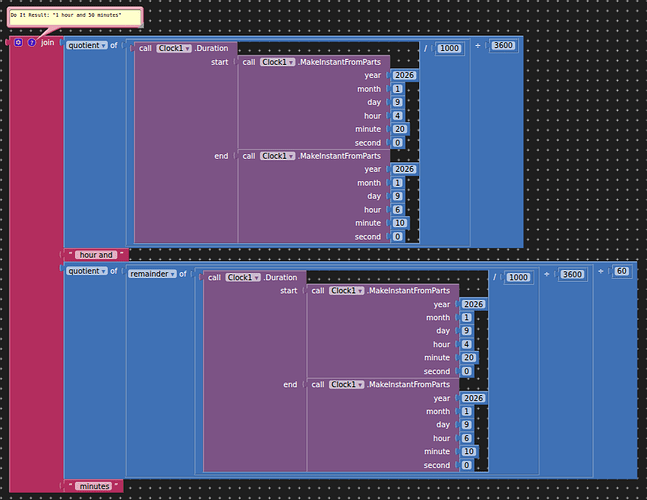Edit minute value 20 in upper start instant

click(x=399, y=129)
